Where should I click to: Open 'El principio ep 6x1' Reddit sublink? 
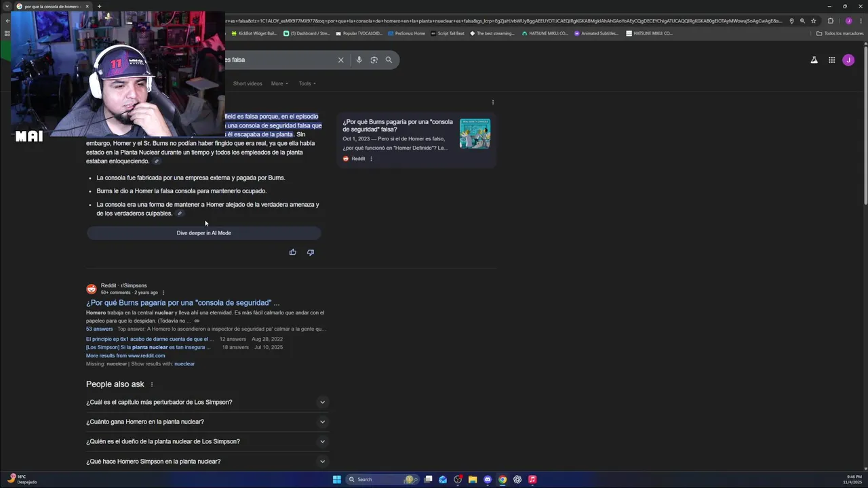click(150, 339)
